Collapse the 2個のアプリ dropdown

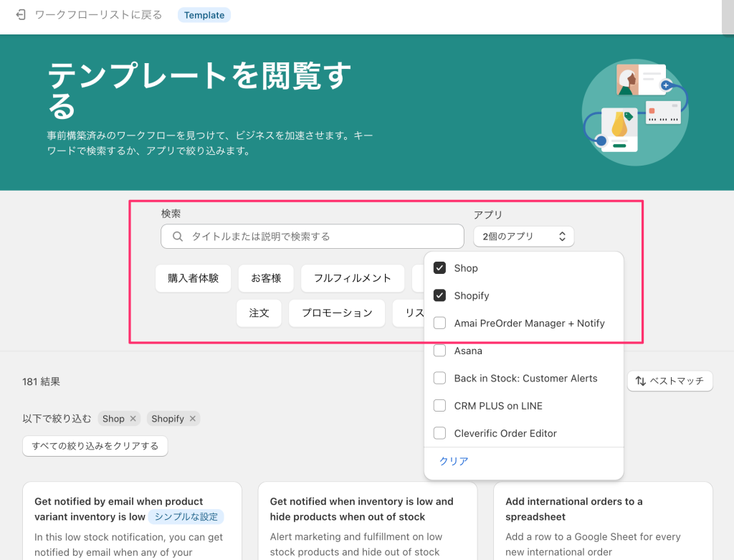(523, 237)
